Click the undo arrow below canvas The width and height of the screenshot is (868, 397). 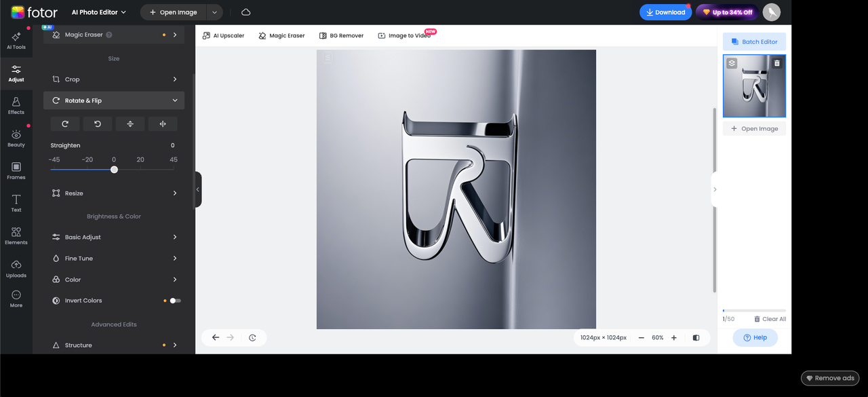(x=216, y=337)
